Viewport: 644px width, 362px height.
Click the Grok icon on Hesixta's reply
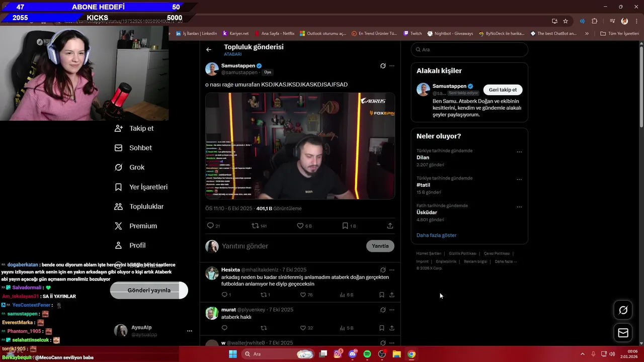click(x=383, y=270)
